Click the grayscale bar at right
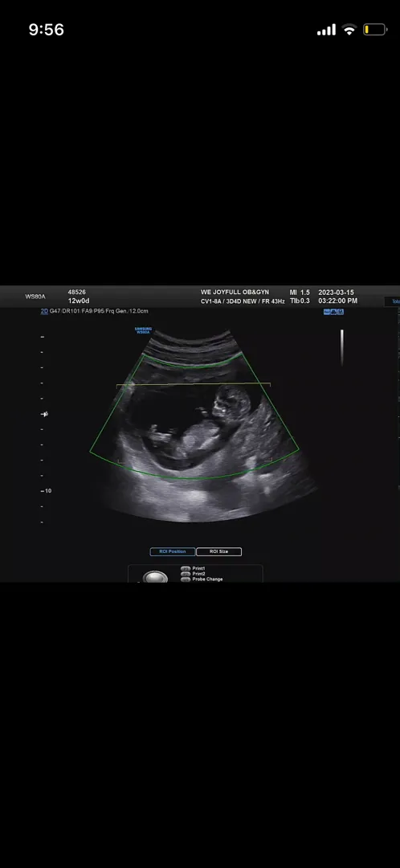This screenshot has height=868, width=400. pos(342,348)
